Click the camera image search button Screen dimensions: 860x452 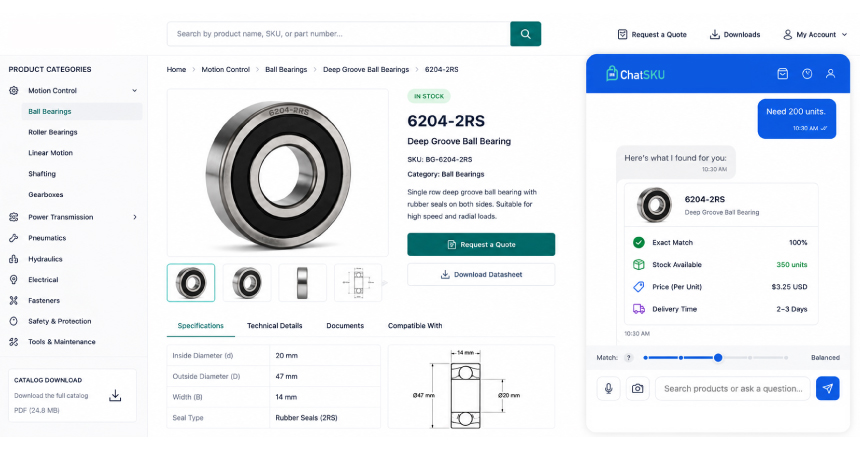point(637,388)
